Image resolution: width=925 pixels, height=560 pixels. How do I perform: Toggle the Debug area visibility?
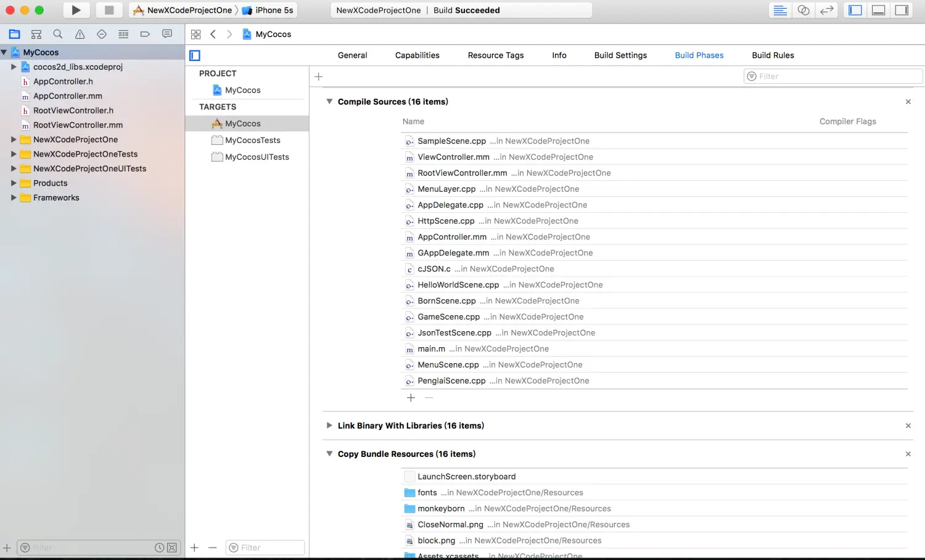[879, 10]
